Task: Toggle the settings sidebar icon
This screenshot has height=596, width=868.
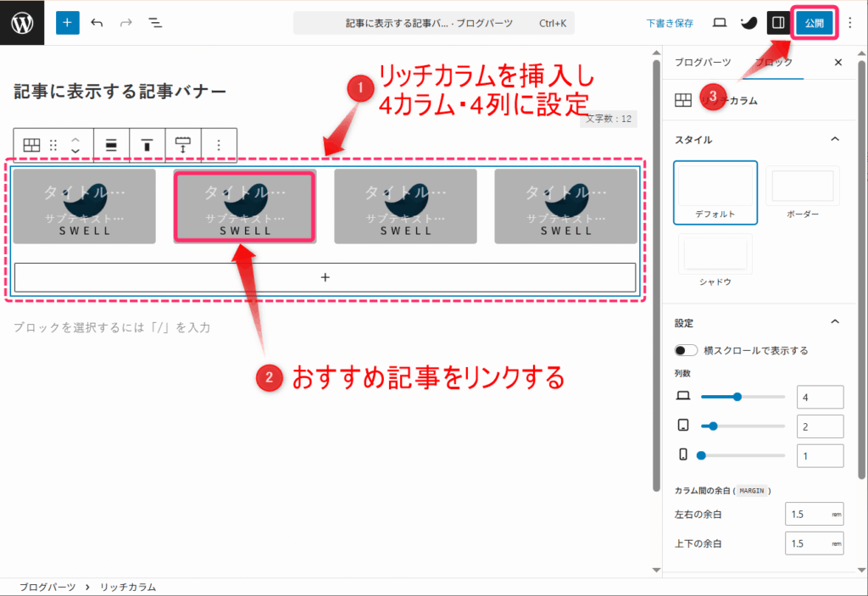Action: click(778, 23)
